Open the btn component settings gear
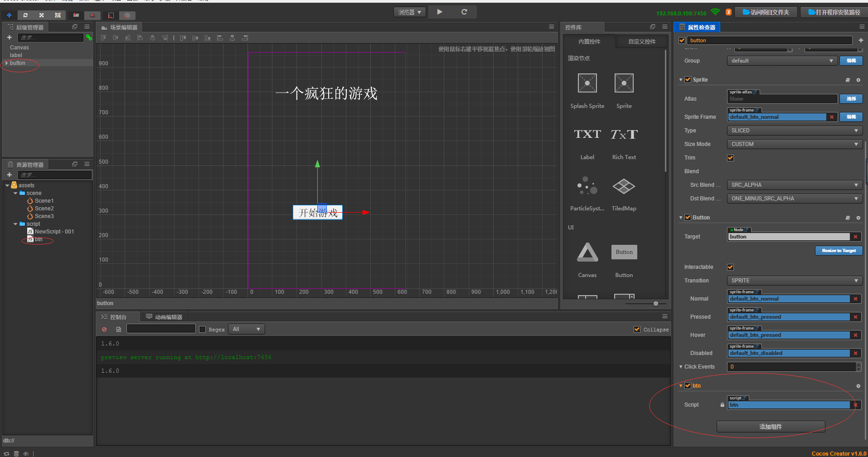868x457 pixels. 858,386
